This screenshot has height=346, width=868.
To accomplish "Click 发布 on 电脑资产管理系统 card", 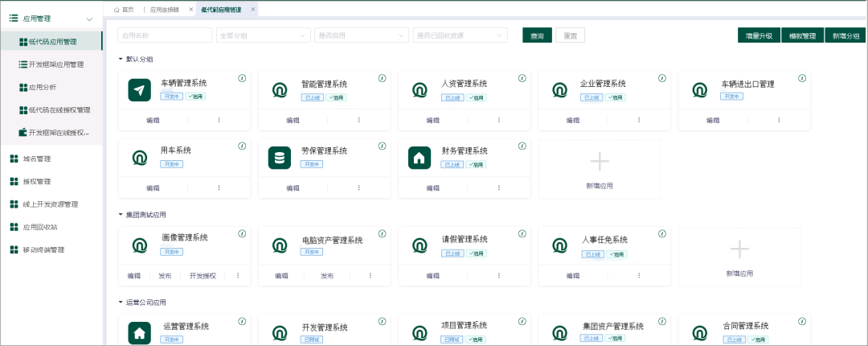I will [327, 275].
